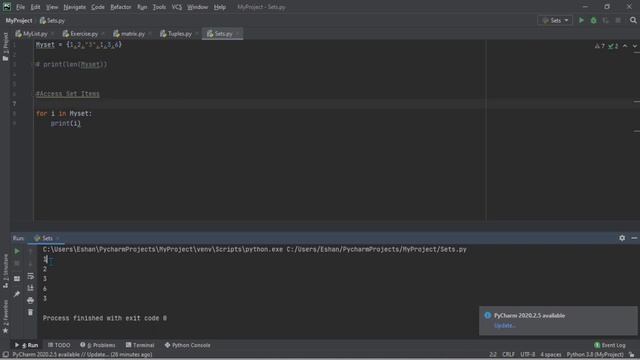Start debugging with the green bug icon
The width and height of the screenshot is (640, 360).
[x=593, y=20]
